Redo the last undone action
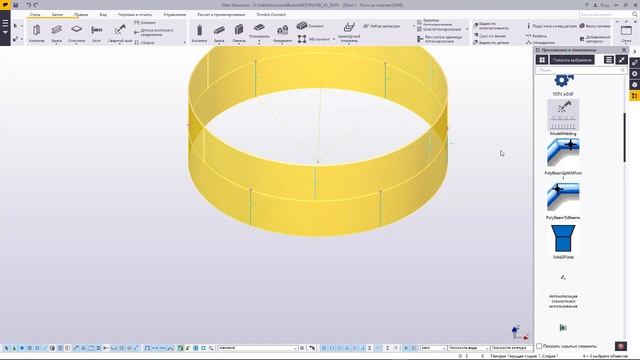Screen dimensions: 640x360 pyautogui.click(x=36, y=5)
